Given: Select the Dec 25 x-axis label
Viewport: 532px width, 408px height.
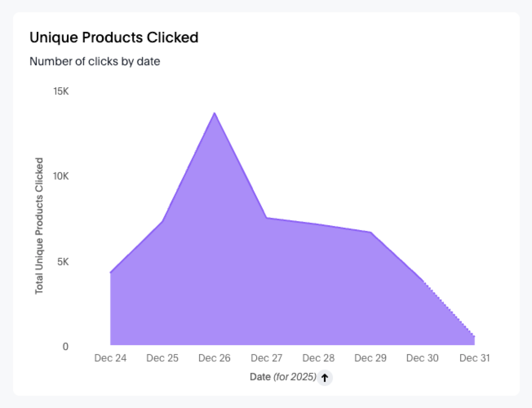Looking at the screenshot, I should tap(162, 358).
